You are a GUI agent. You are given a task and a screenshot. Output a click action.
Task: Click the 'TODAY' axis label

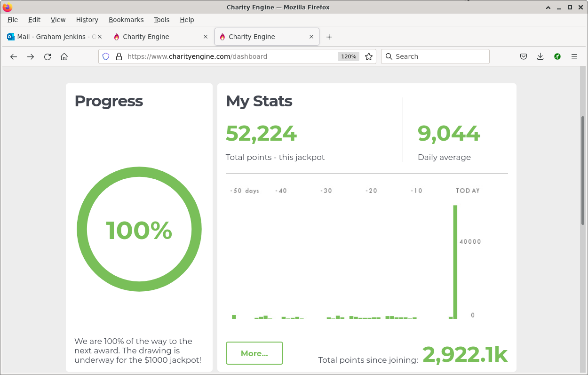(468, 191)
